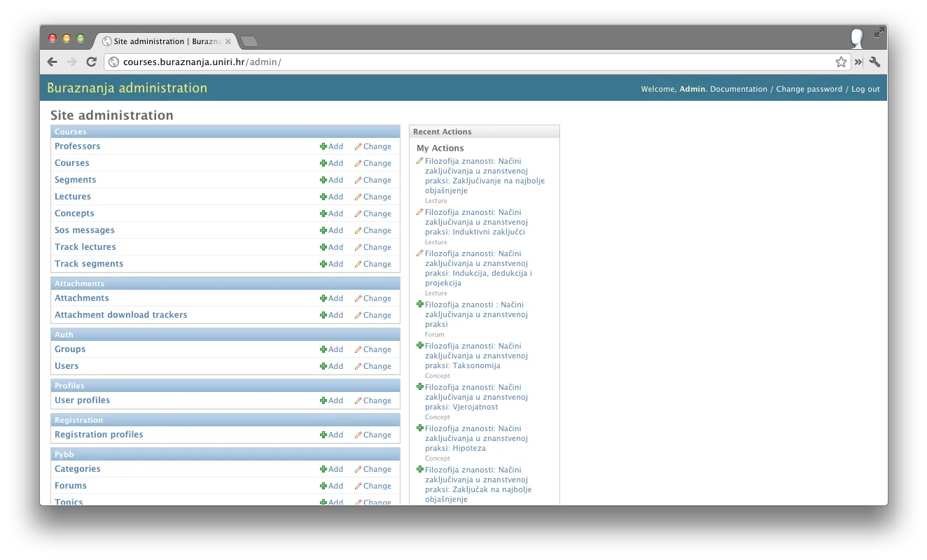Open the Documentation link in header
Image resolution: width=927 pixels, height=560 pixels.
point(738,90)
